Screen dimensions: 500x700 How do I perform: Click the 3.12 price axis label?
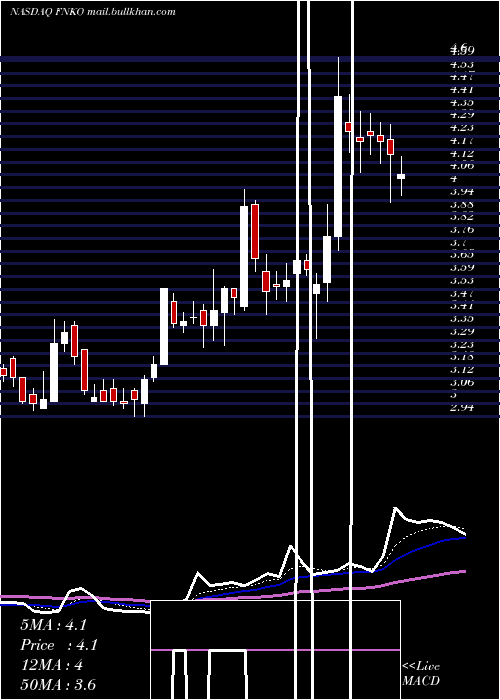[462, 369]
